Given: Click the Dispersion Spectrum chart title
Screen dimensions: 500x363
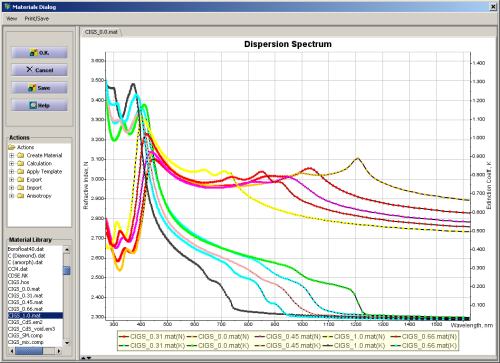Looking at the screenshot, I should tap(288, 44).
